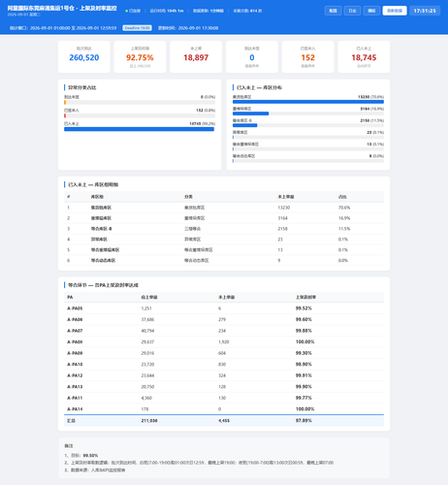
Task: Click the # column header in zone table
Action: [x=69, y=197]
